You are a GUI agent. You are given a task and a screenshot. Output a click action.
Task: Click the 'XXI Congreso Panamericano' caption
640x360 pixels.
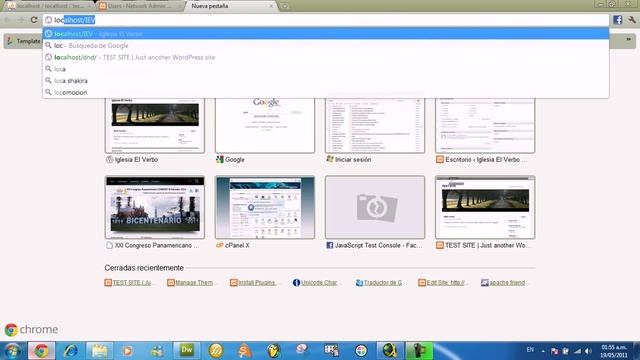[157, 245]
